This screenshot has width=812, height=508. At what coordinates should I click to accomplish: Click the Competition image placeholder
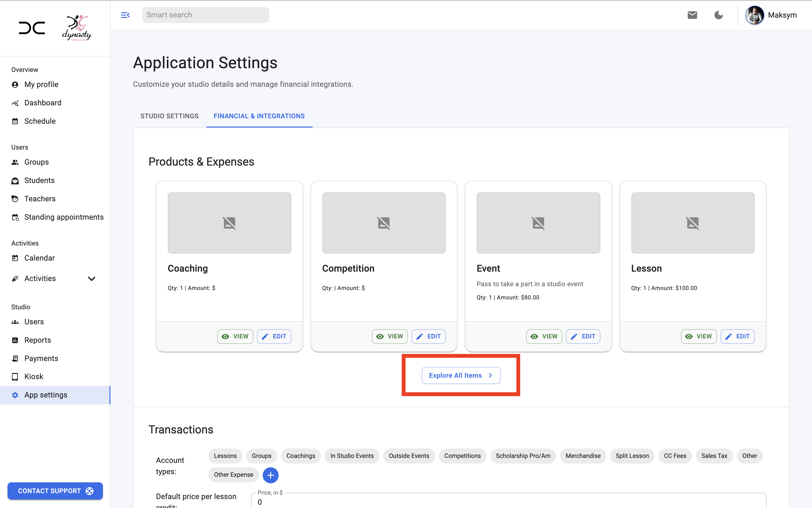(x=384, y=223)
